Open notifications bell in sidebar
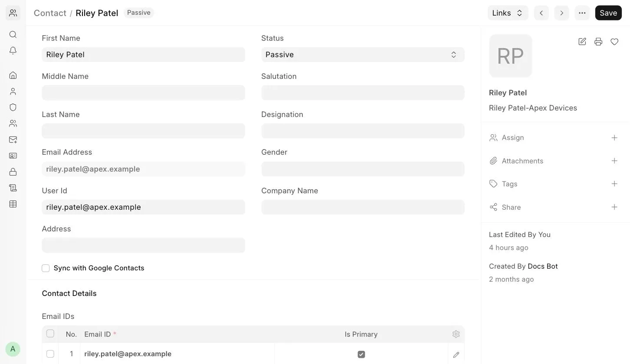 [x=13, y=51]
